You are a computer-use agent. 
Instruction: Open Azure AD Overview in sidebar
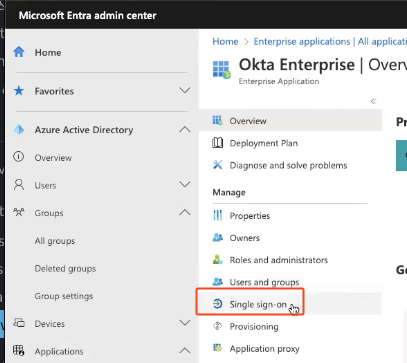(x=53, y=158)
